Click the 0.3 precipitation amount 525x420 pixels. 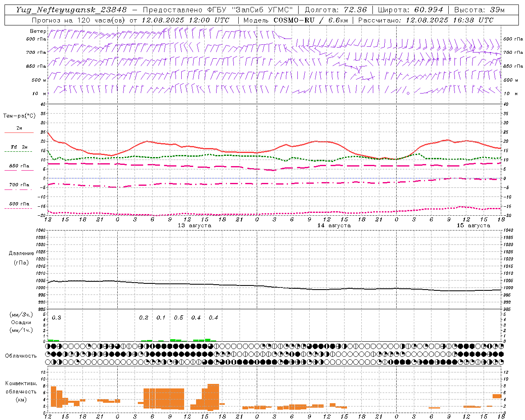(x=57, y=318)
